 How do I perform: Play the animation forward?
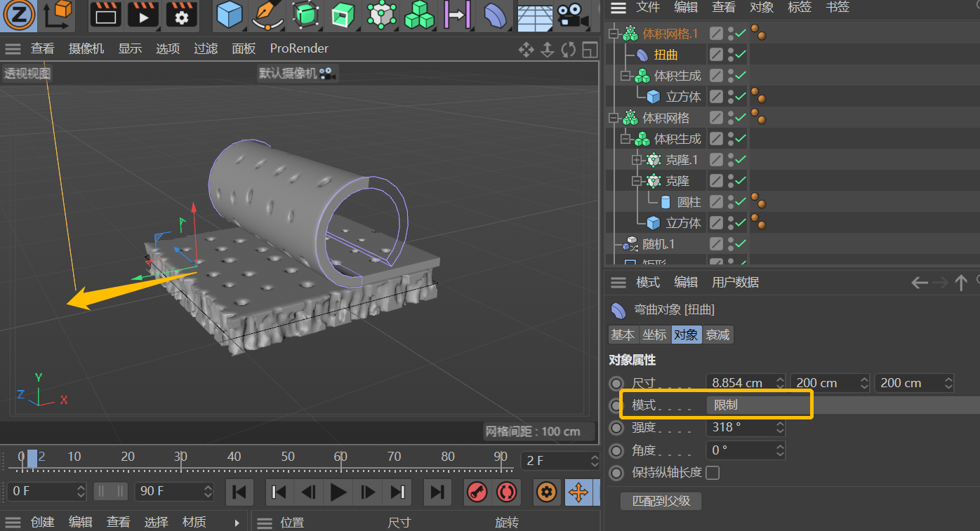(338, 492)
